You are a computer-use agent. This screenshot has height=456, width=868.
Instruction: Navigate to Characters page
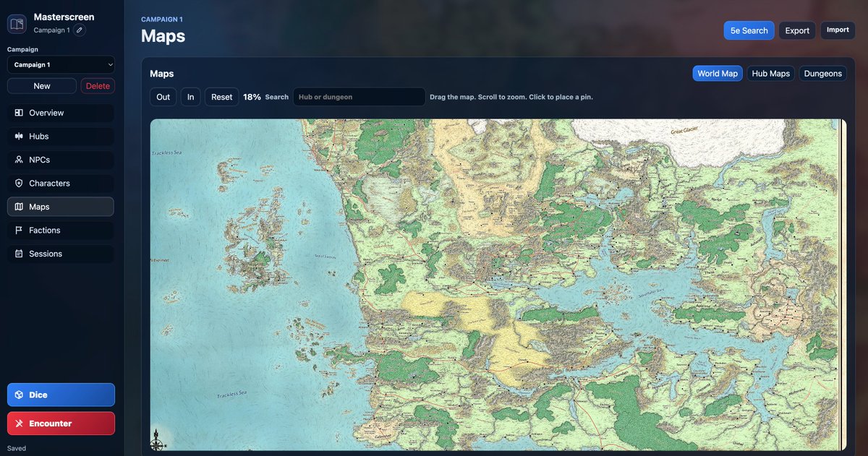coord(61,184)
